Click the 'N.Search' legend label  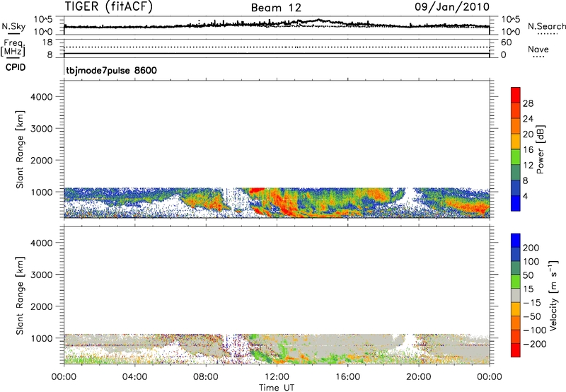pos(546,26)
